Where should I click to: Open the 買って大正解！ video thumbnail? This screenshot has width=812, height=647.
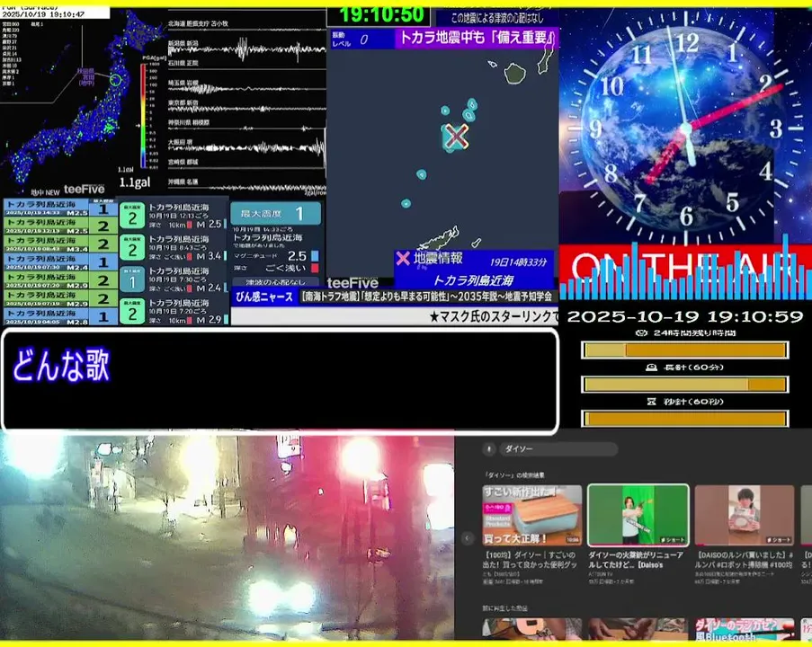[531, 515]
